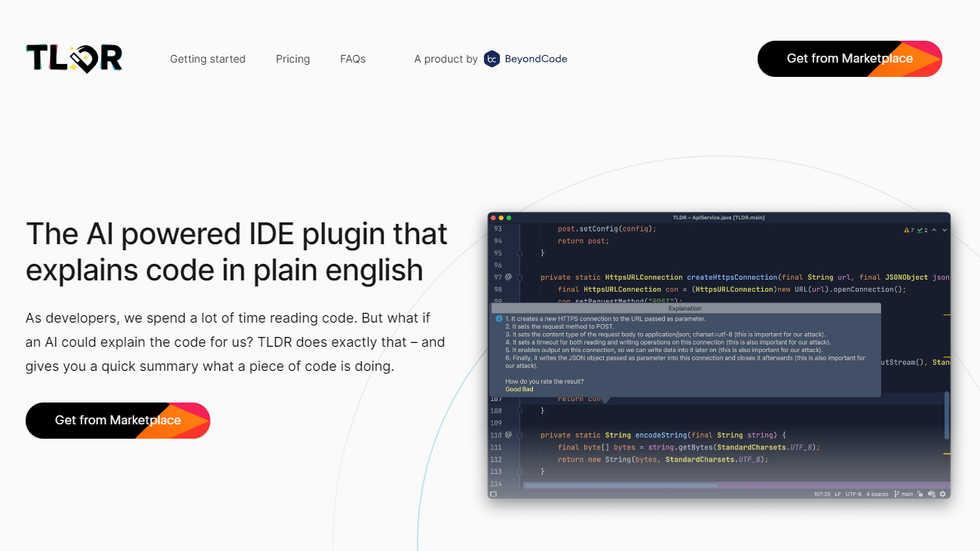Change indentation by clicking '4 spaces' in status bar

[x=877, y=494]
